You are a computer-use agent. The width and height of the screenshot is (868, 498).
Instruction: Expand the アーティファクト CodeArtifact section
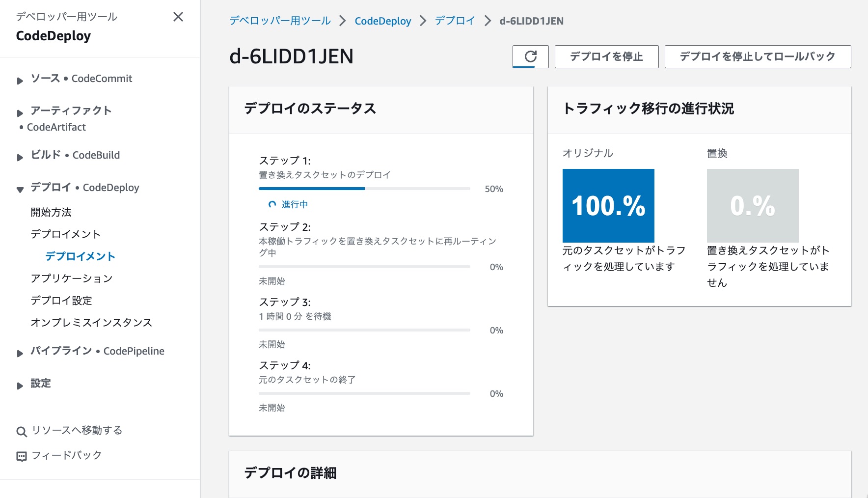[20, 113]
